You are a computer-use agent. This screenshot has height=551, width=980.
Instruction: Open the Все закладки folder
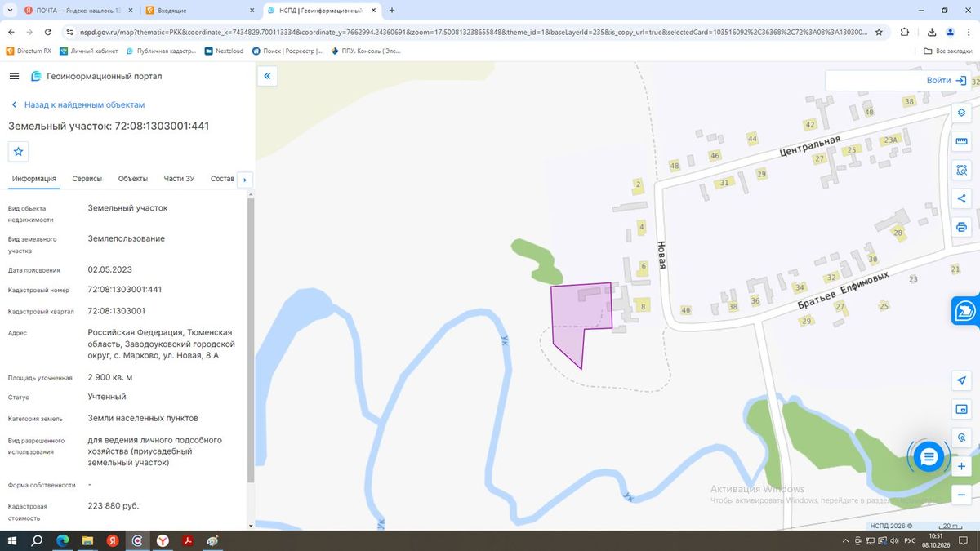[x=947, y=51]
